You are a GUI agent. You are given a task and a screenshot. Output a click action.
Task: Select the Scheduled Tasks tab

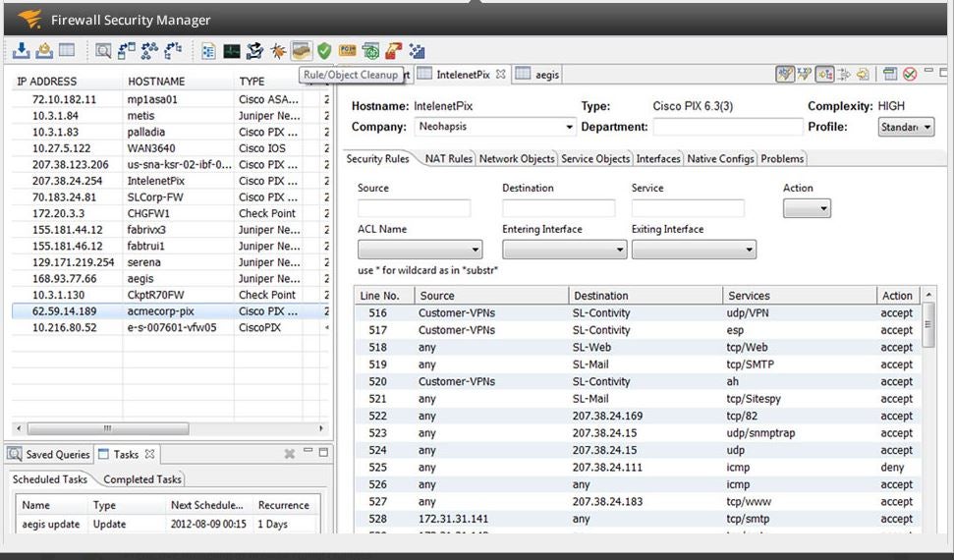[50, 479]
